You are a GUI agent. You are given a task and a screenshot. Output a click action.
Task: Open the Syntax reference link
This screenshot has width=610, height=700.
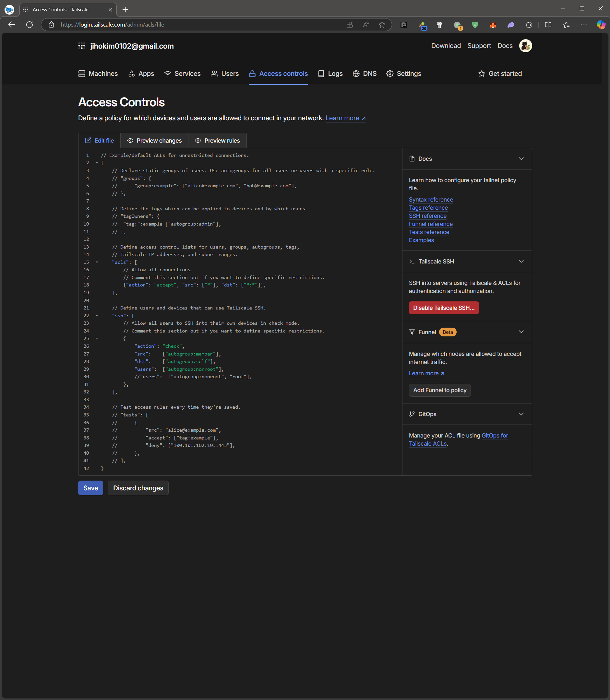click(431, 200)
